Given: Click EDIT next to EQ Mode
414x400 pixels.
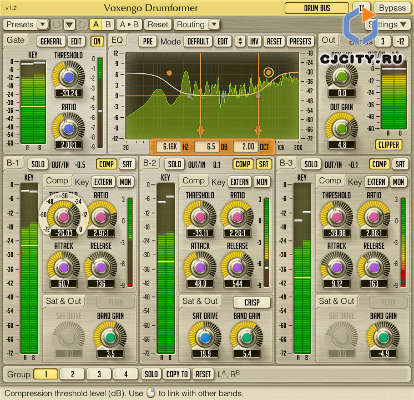Looking at the screenshot, I should (x=222, y=41).
